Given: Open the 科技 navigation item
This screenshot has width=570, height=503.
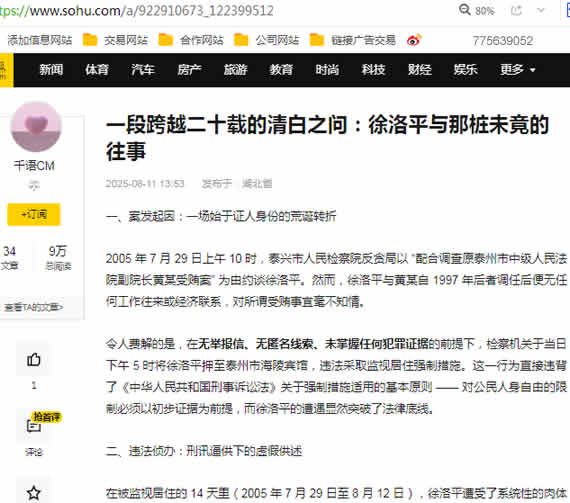Looking at the screenshot, I should click(373, 69).
